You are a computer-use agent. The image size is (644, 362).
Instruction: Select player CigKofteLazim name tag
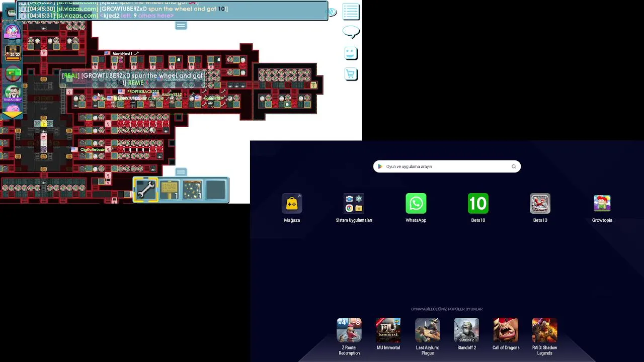[x=93, y=150]
